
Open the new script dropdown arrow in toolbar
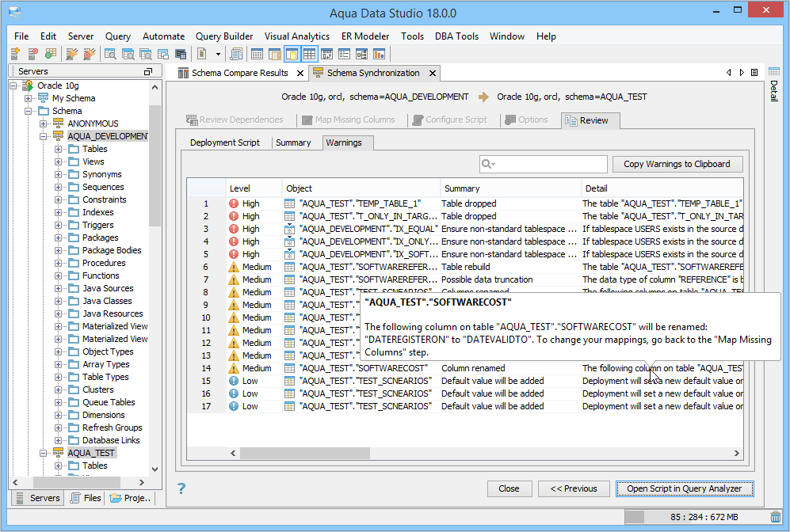tap(217, 54)
